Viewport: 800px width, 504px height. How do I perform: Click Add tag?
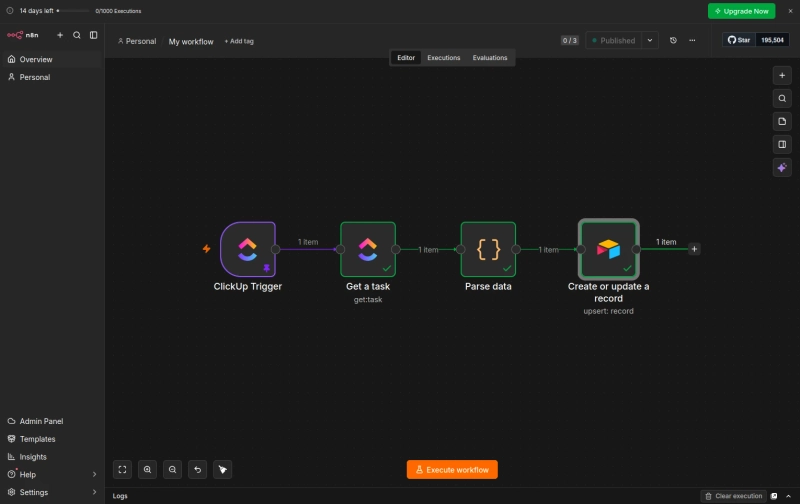239,41
